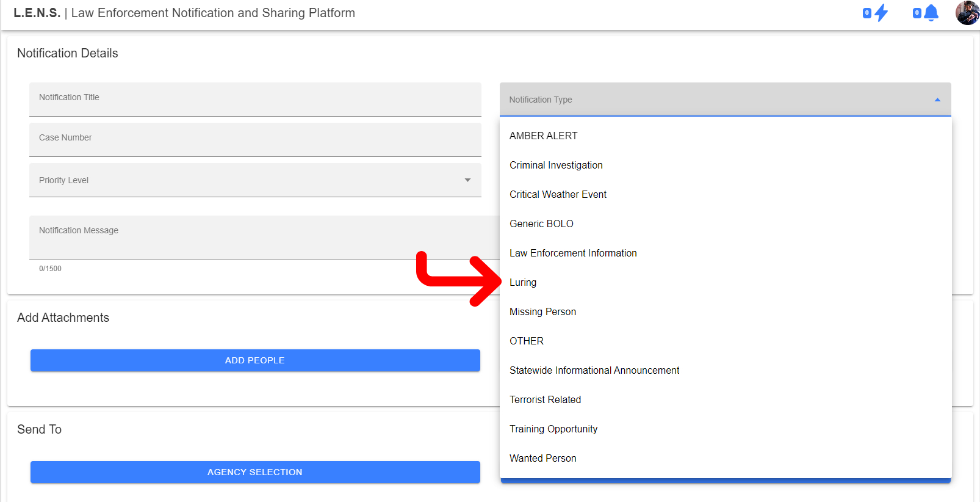The width and height of the screenshot is (980, 502).
Task: Select AMBER ALERT from the list
Action: pyautogui.click(x=543, y=136)
